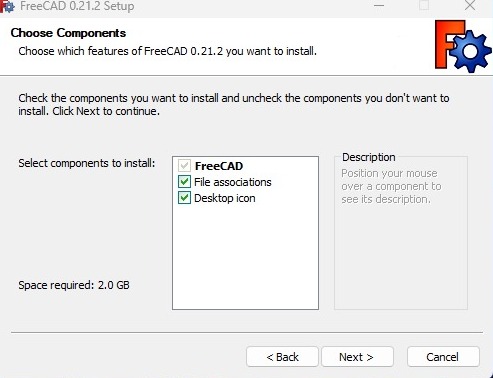
Task: Click the FreeCAD 0.21.2 Setup window title
Action: point(77,6)
